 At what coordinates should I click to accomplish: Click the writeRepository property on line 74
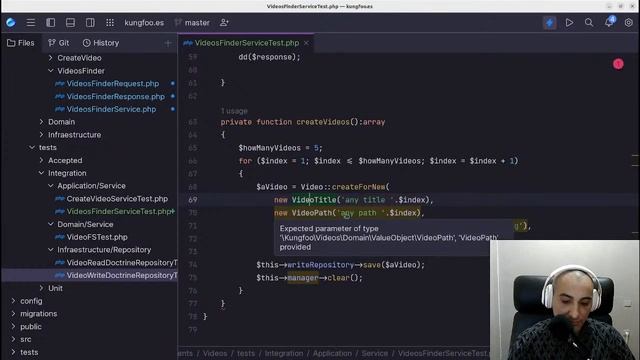[320, 265]
